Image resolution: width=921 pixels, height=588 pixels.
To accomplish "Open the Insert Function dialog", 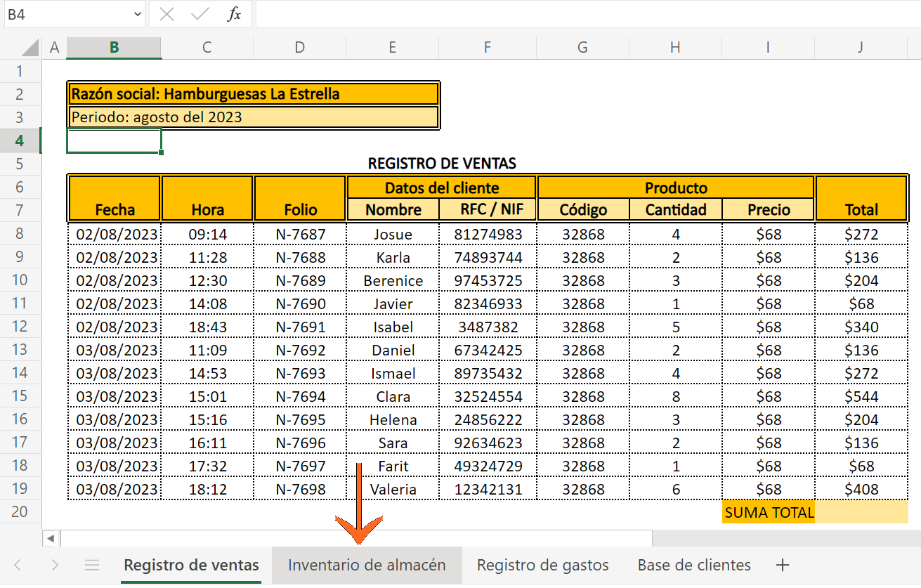I will click(233, 14).
